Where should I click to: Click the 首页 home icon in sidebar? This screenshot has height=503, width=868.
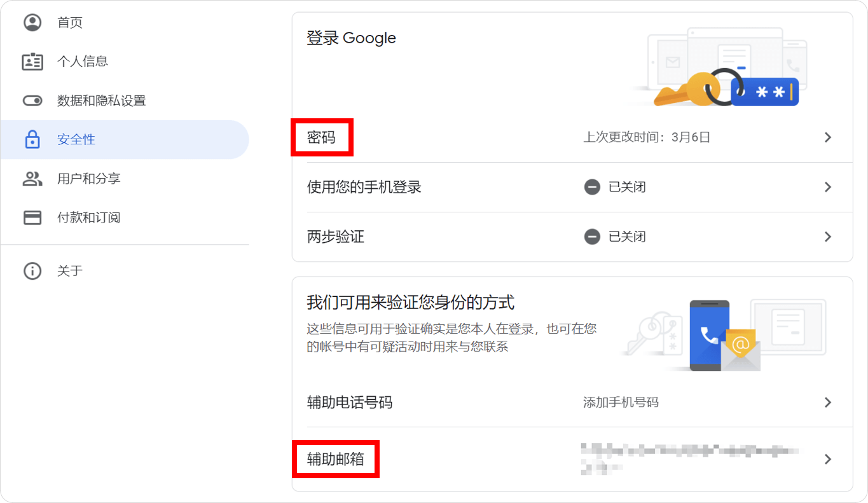click(x=32, y=22)
